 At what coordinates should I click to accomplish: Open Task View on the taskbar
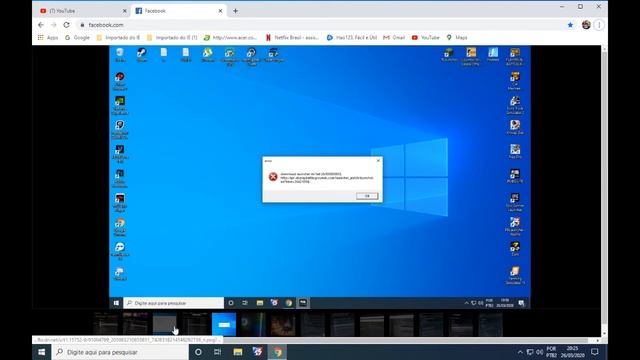(218, 352)
